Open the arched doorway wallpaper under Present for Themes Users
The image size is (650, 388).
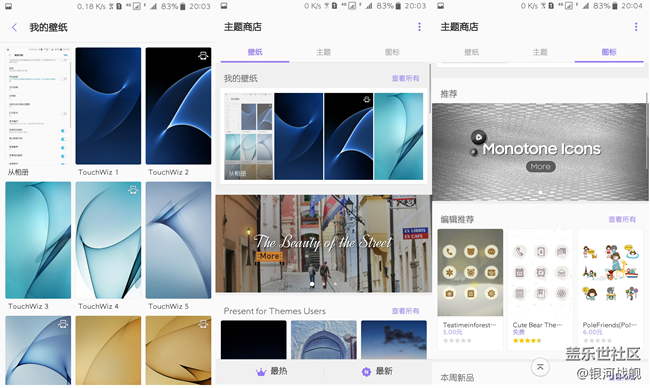pos(324,340)
